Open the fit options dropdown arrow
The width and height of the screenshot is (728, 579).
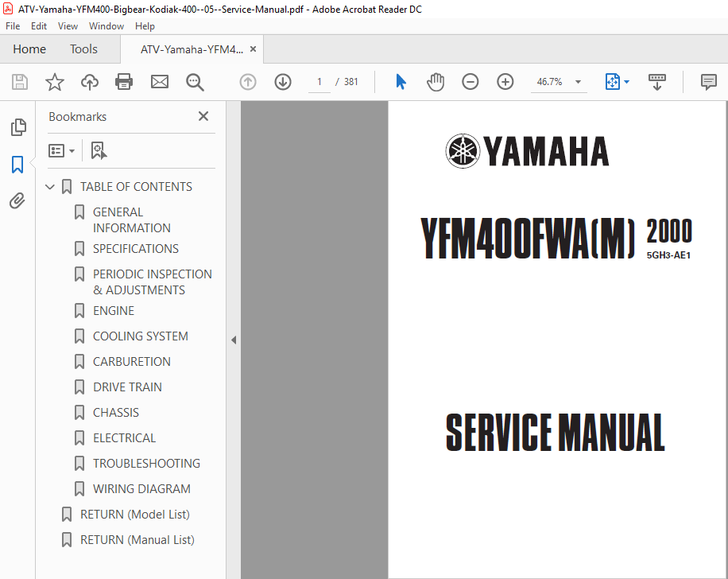click(627, 82)
